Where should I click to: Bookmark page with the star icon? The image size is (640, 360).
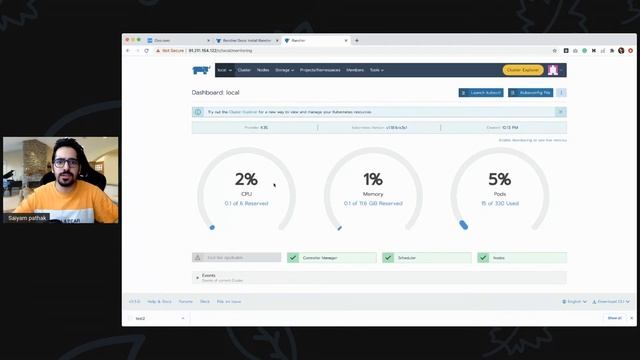554,51
